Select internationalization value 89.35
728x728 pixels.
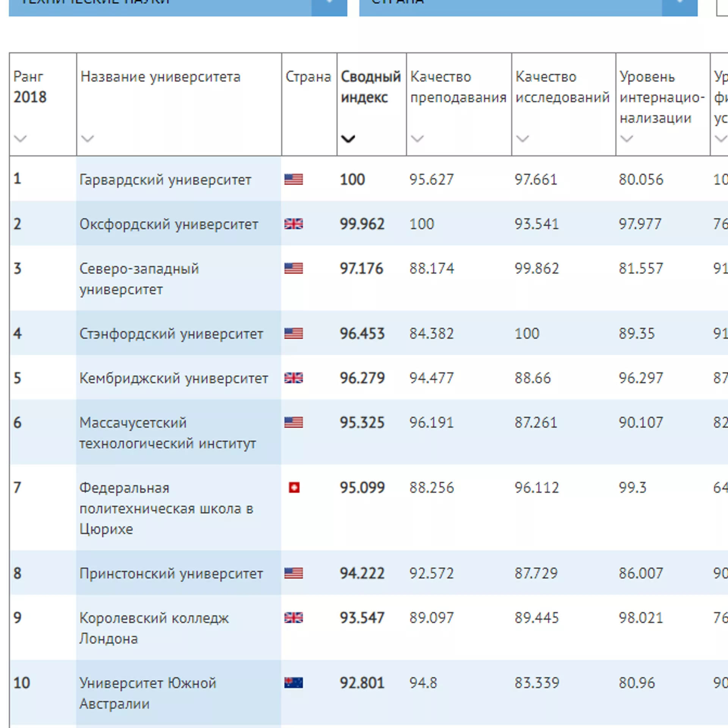point(637,333)
